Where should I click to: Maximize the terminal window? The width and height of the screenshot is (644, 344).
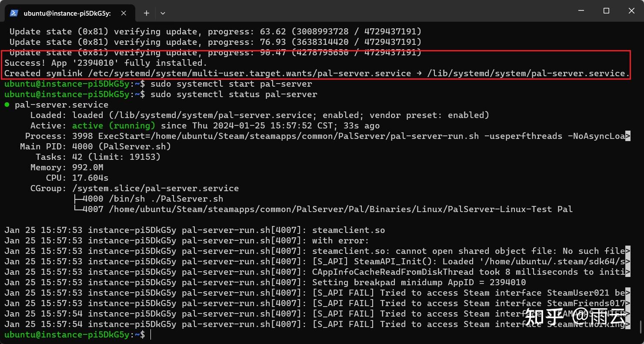click(606, 11)
